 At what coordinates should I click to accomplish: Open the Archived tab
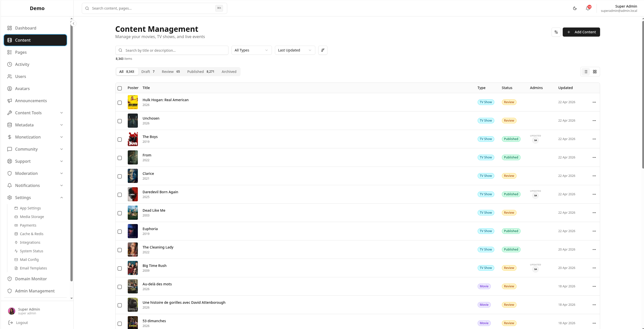point(229,72)
